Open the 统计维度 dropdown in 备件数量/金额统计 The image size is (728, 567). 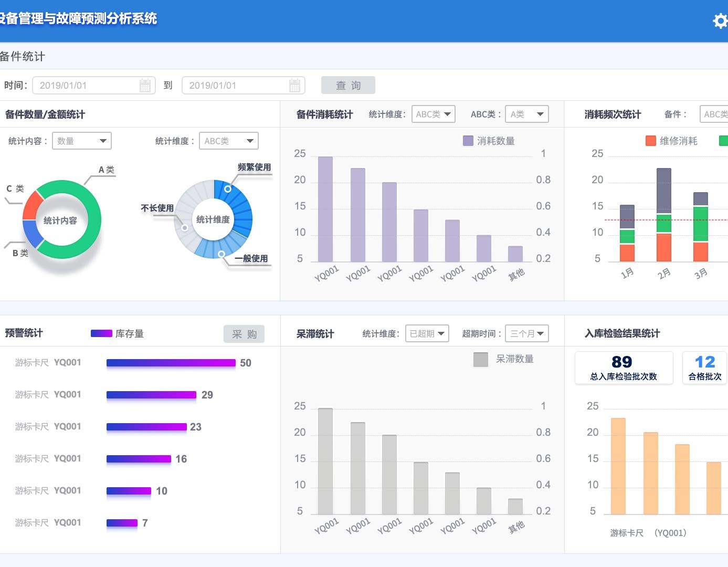(x=228, y=141)
